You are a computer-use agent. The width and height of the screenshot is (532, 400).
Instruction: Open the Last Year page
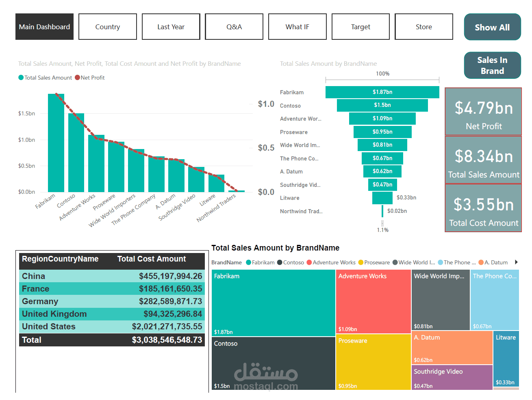(x=171, y=27)
